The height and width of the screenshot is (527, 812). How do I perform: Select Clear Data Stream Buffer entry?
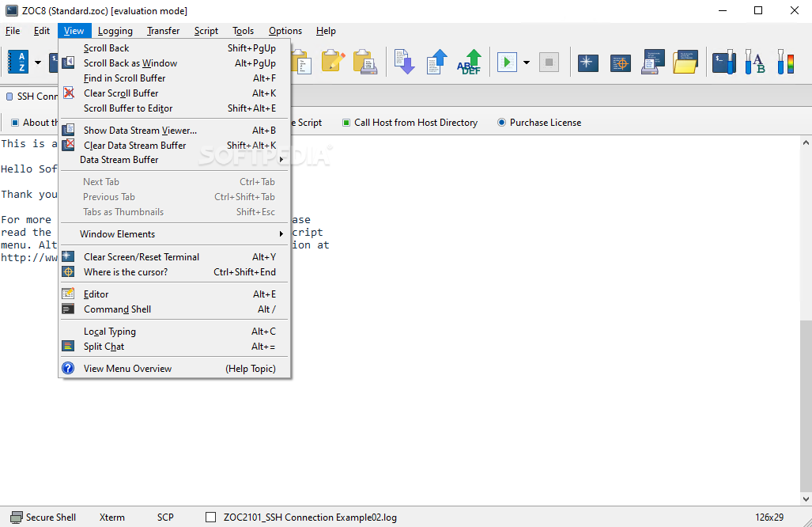pos(175,146)
